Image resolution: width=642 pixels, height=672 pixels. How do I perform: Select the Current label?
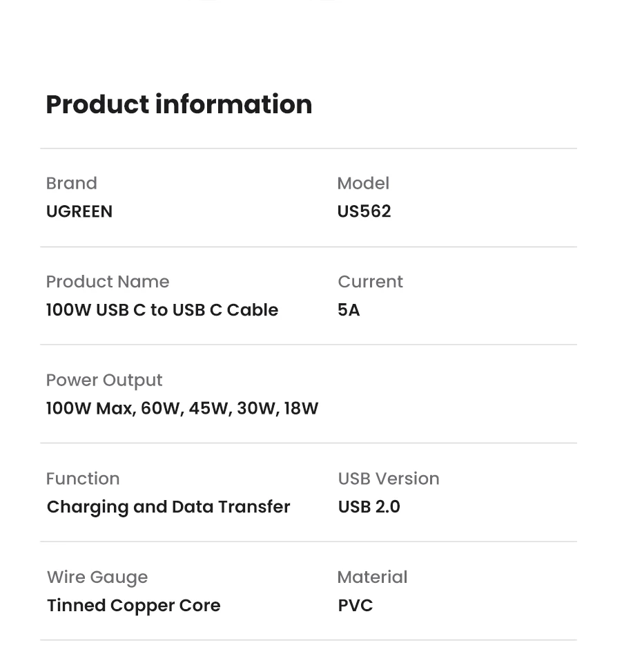[370, 282]
